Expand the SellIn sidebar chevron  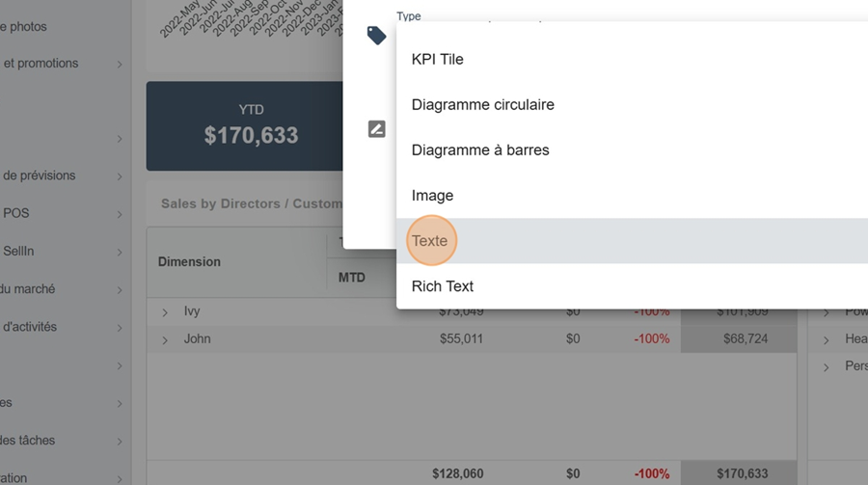pos(120,252)
